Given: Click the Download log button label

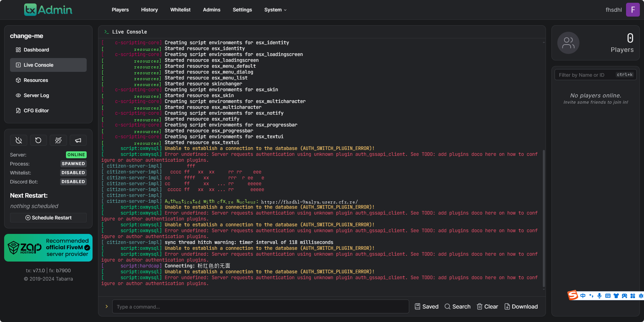Looking at the screenshot, I should 525,306.
